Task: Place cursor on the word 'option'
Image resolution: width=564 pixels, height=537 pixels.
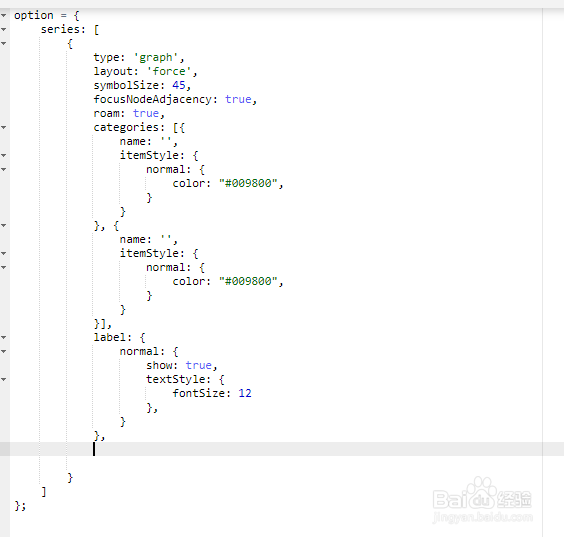Action: tap(33, 16)
